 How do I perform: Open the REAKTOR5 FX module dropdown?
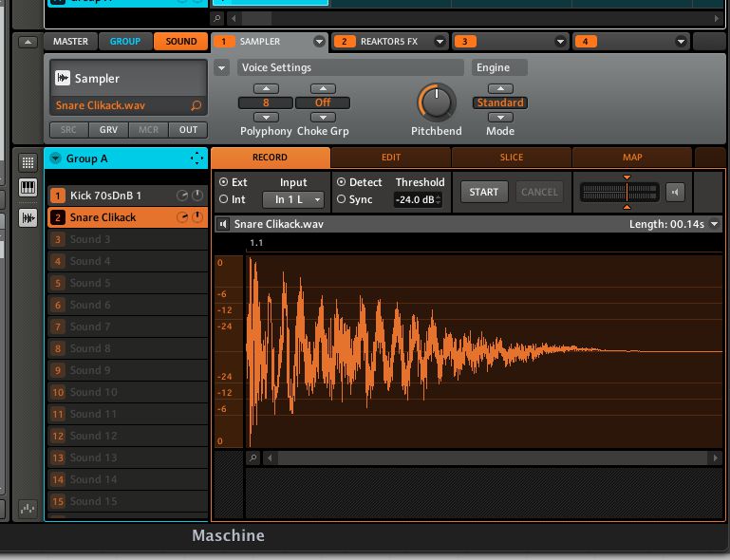tap(440, 42)
